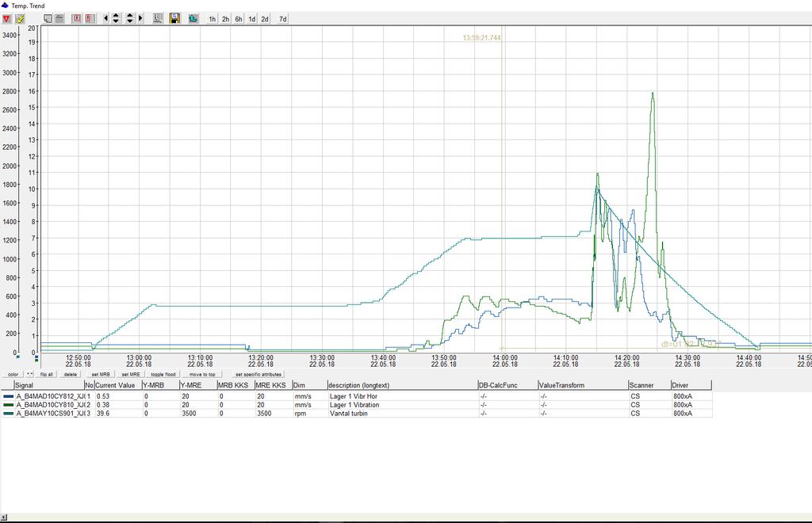The image size is (812, 523).
Task: Click the Signal column header
Action: coord(49,385)
